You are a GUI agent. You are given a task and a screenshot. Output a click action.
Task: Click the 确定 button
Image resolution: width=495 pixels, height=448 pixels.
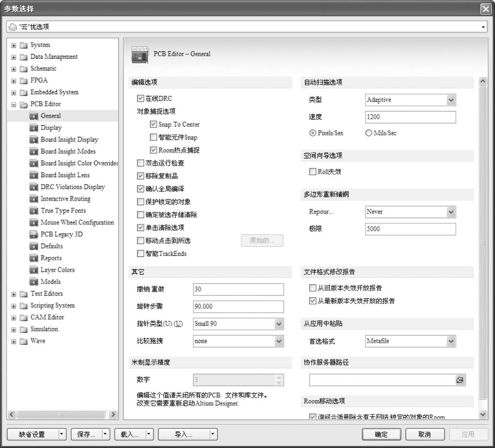pyautogui.click(x=381, y=434)
